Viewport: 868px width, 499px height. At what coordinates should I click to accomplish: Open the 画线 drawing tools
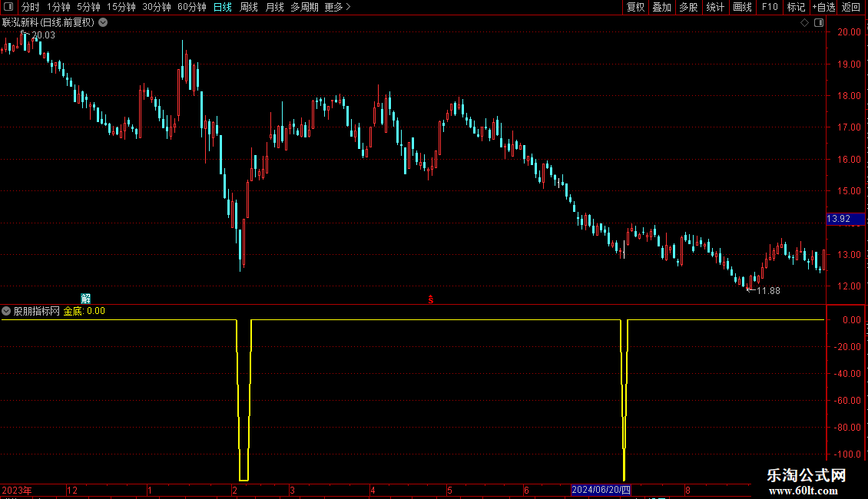[x=742, y=7]
